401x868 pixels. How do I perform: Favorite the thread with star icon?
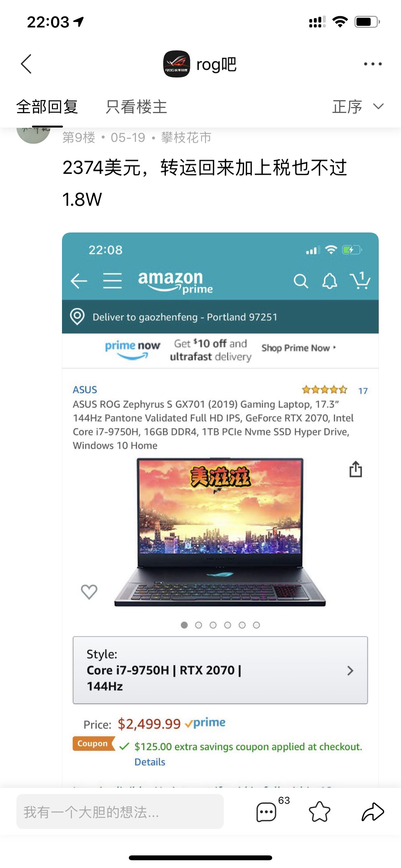click(319, 812)
